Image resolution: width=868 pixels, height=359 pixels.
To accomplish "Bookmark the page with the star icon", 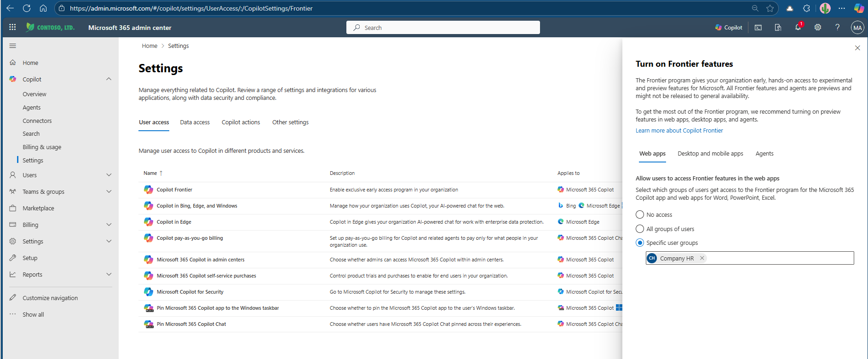I will point(770,8).
